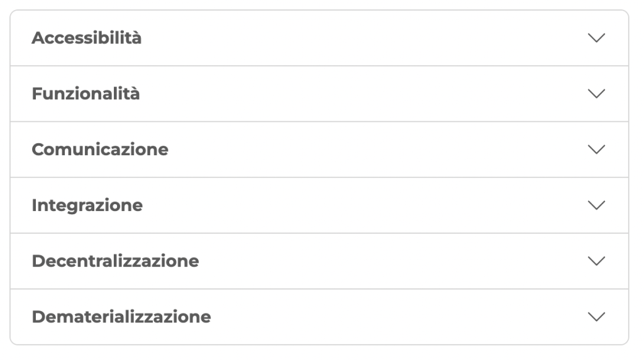
Task: Click the chevron icon beside Accessibilità
Action: point(596,38)
